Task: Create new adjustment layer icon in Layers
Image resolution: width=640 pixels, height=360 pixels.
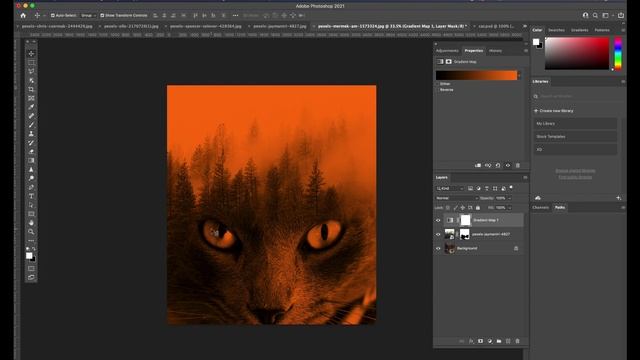Action: coord(490,341)
